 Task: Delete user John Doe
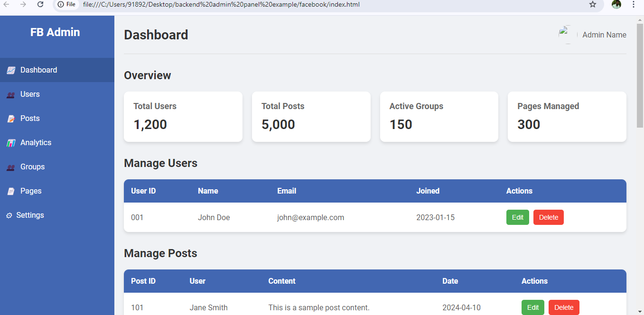pos(548,217)
